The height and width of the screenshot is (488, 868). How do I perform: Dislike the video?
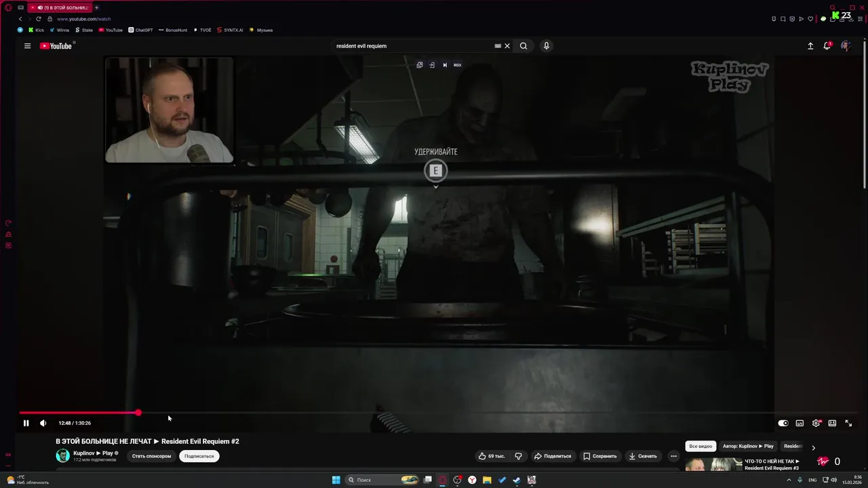[x=519, y=456]
